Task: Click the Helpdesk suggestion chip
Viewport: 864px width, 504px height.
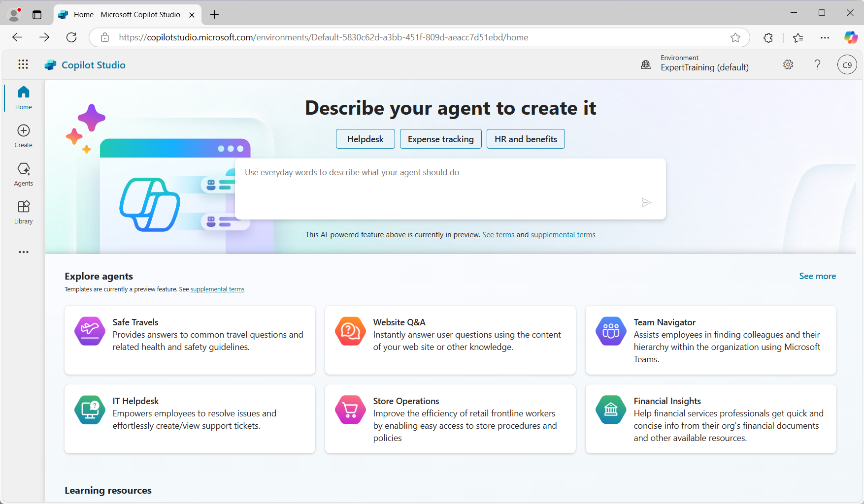Action: click(x=365, y=139)
